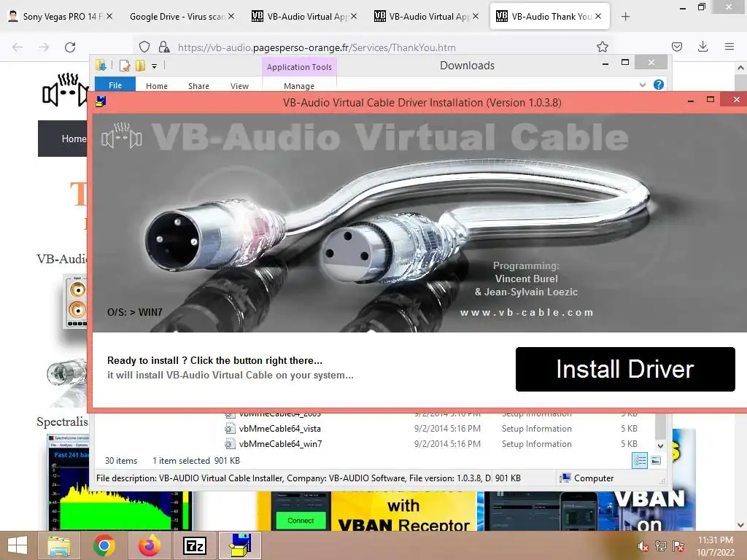Click the Home button on VB-Audio webpage

coord(74,139)
